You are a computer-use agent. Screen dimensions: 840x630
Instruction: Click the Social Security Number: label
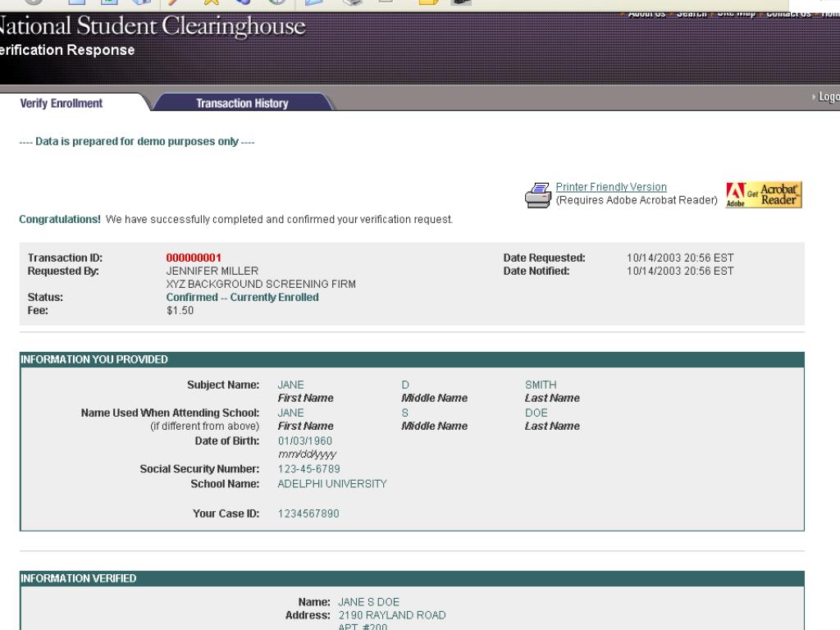[x=199, y=468]
